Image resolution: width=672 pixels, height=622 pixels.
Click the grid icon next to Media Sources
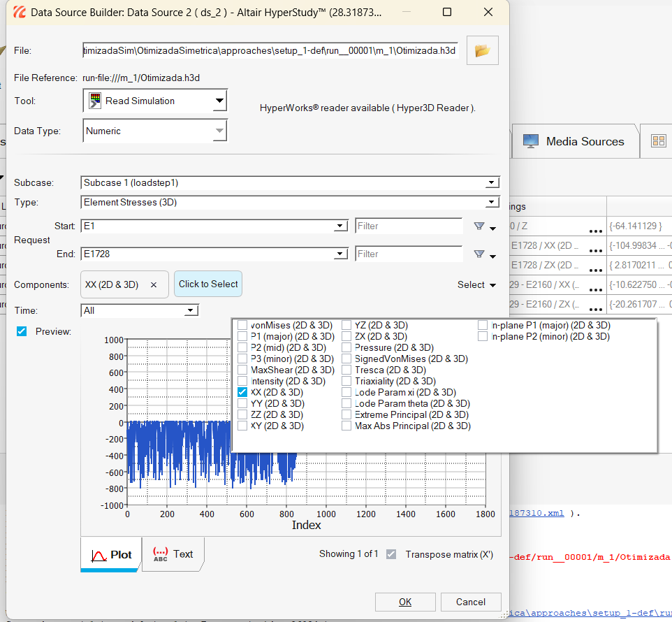pos(658,141)
